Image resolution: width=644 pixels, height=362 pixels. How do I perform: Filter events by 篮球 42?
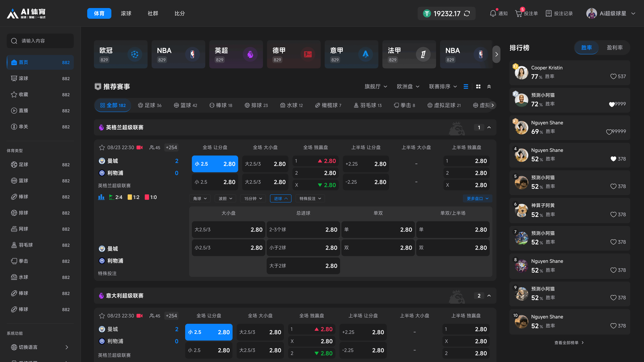(185, 105)
